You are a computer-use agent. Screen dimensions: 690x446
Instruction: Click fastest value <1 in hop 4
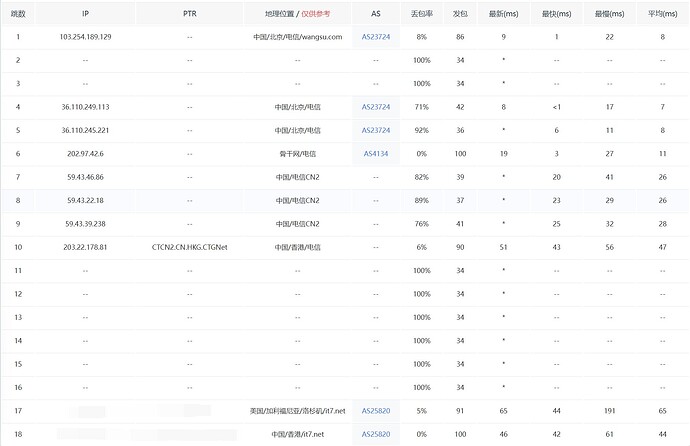tap(557, 107)
